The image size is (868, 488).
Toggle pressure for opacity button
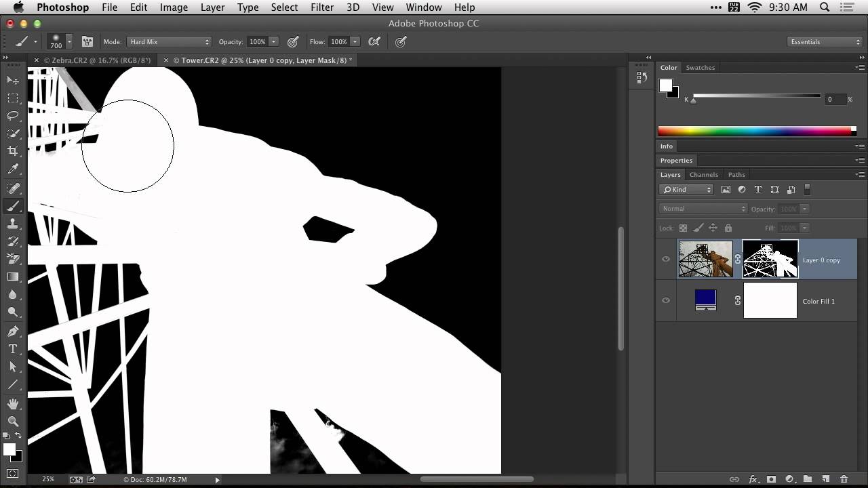tap(293, 41)
